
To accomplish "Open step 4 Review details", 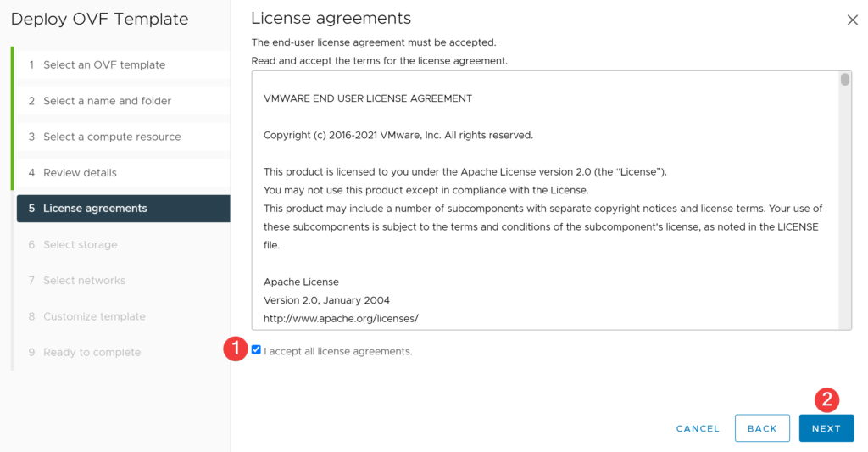I will coord(123,173).
